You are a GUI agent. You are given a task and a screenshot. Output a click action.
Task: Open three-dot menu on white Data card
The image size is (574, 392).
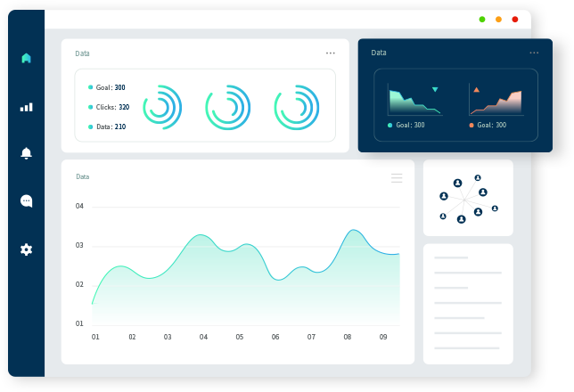331,53
